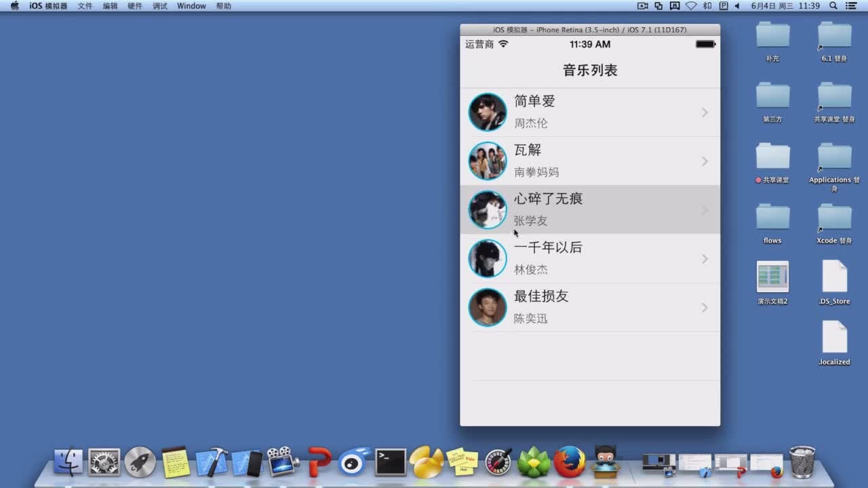Screen dimensions: 868x488
Task: Tap 南拳妈妈 group avatar
Action: [488, 161]
